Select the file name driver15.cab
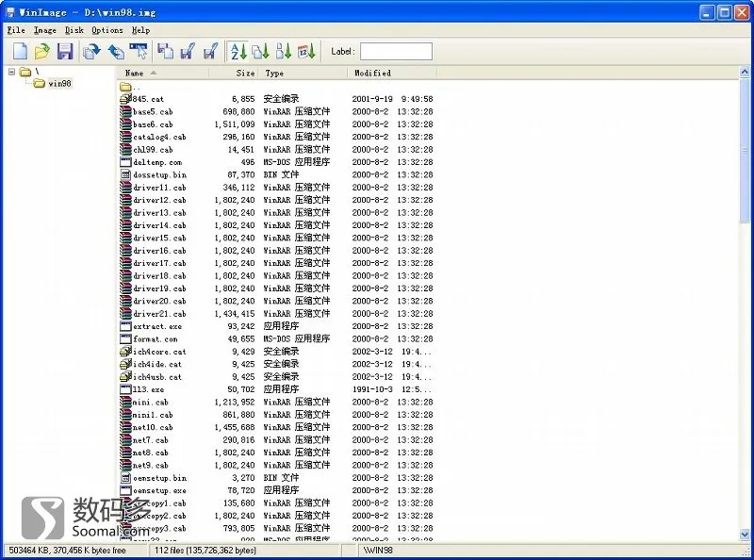754x560 pixels. 159,238
